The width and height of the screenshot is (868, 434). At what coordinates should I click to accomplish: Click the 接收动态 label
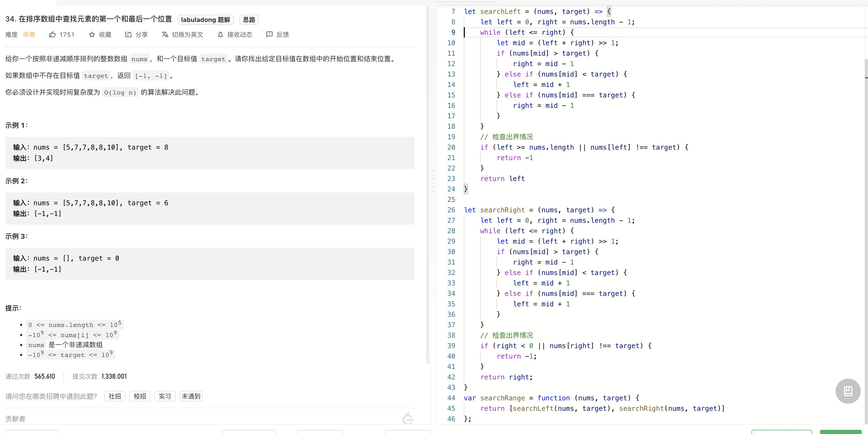(x=239, y=34)
